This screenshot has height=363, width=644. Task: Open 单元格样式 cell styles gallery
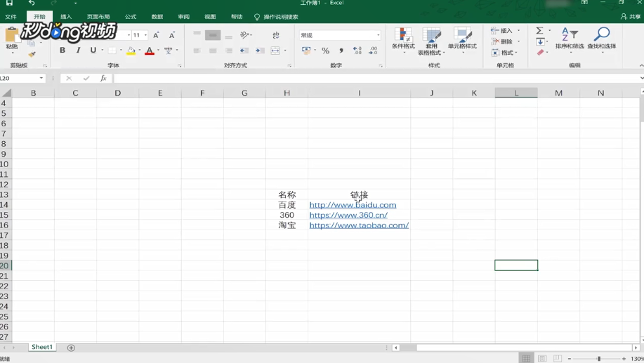pyautogui.click(x=463, y=40)
